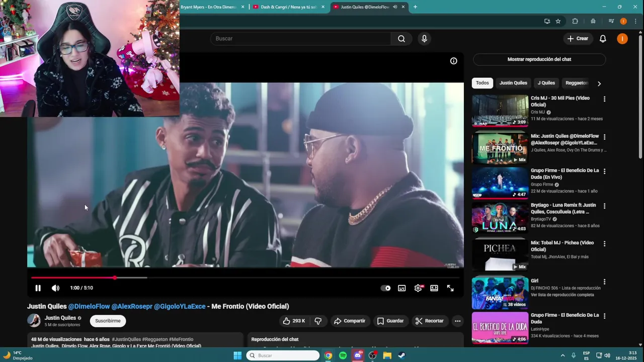Open Steam from the taskbar
The image size is (644, 362).
[x=401, y=355]
